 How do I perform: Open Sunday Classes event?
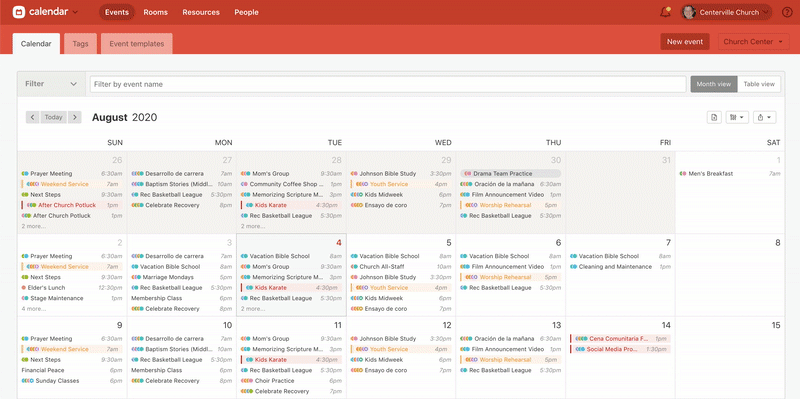coord(71,381)
